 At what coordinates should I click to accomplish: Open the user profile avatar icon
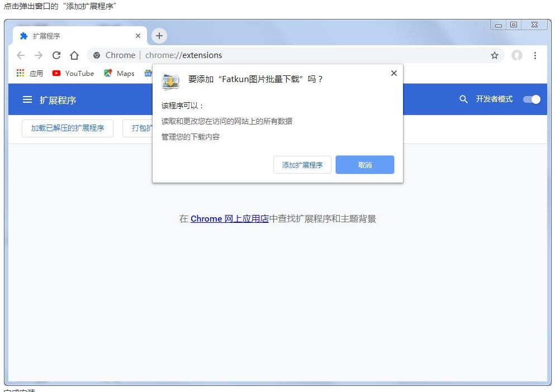(517, 55)
